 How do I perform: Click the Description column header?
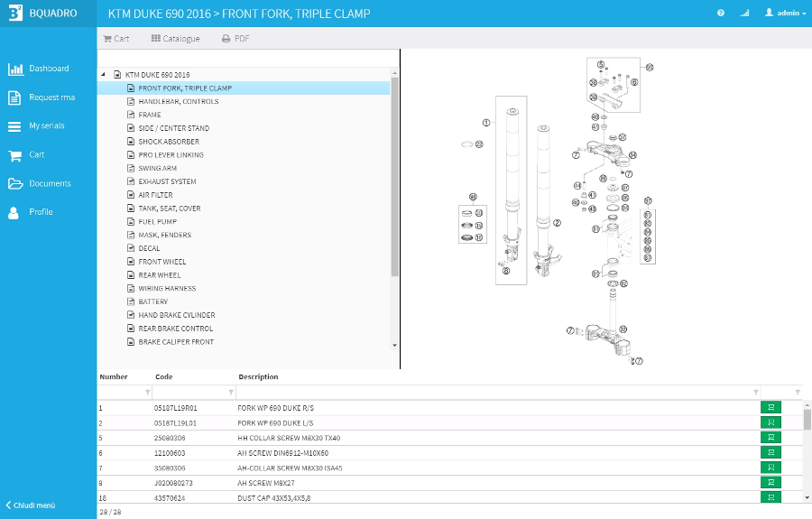[x=258, y=377]
